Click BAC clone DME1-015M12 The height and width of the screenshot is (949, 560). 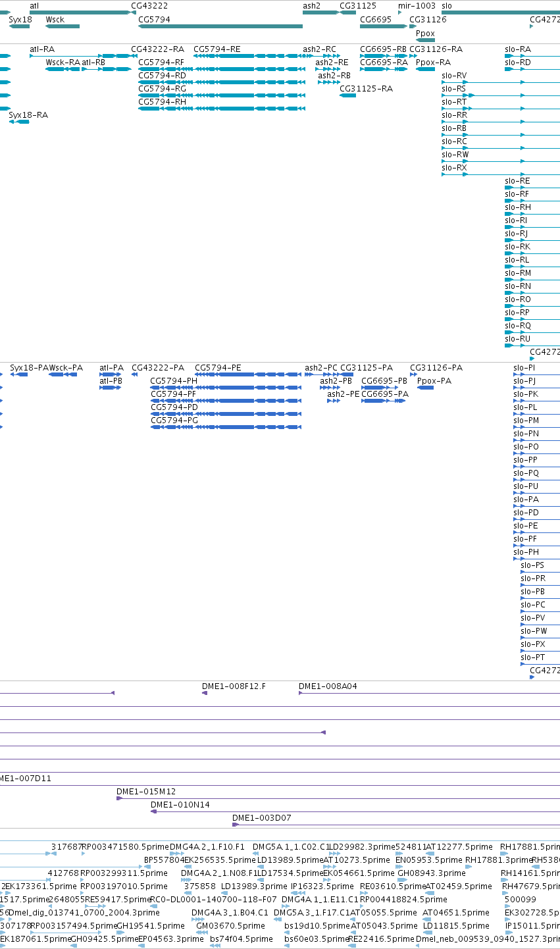(146, 792)
